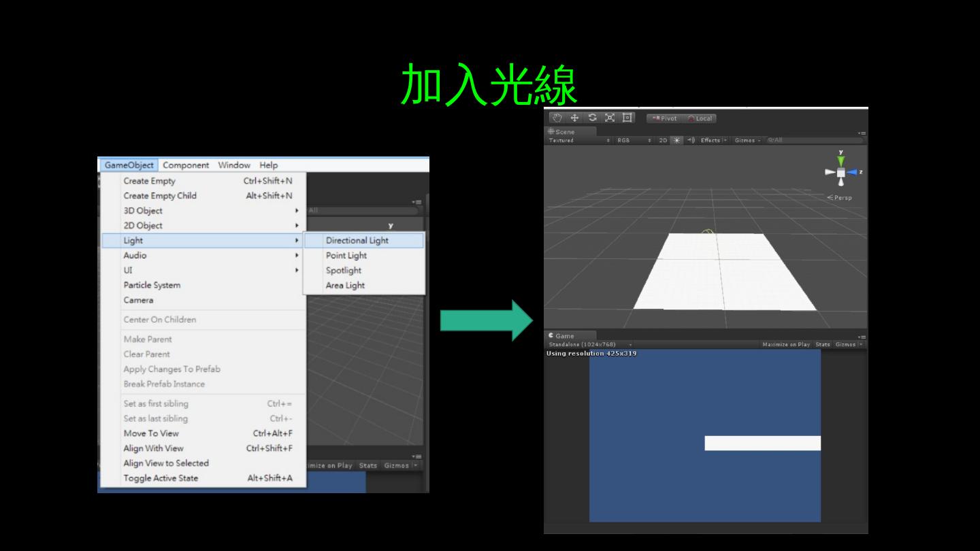Open Scene view Gizmos dropdown

coord(747,140)
